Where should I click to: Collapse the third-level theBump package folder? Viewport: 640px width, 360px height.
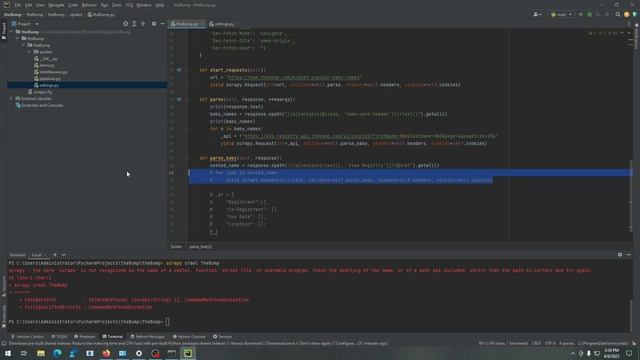pos(24,45)
